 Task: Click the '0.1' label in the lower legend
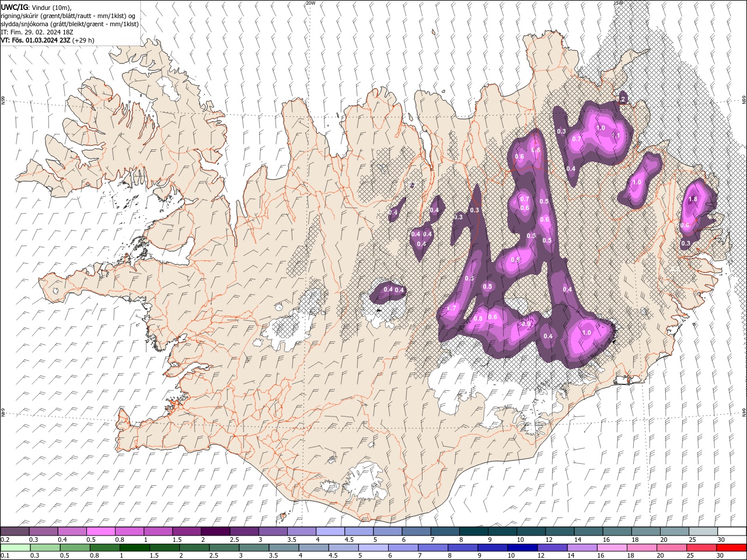5,556
